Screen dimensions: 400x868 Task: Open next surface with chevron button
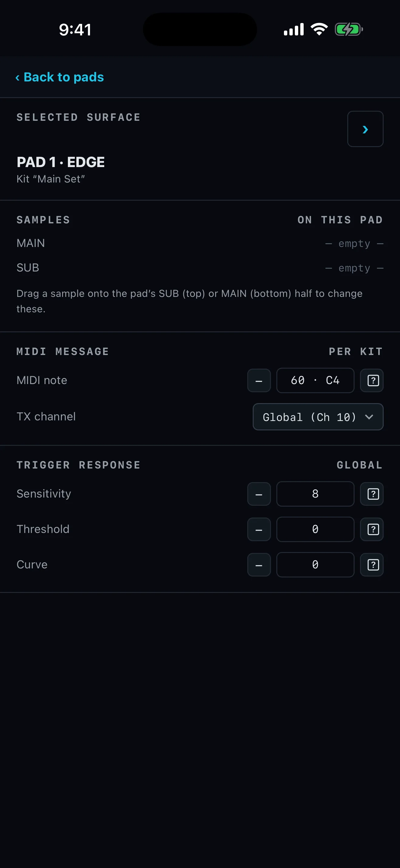tap(365, 129)
